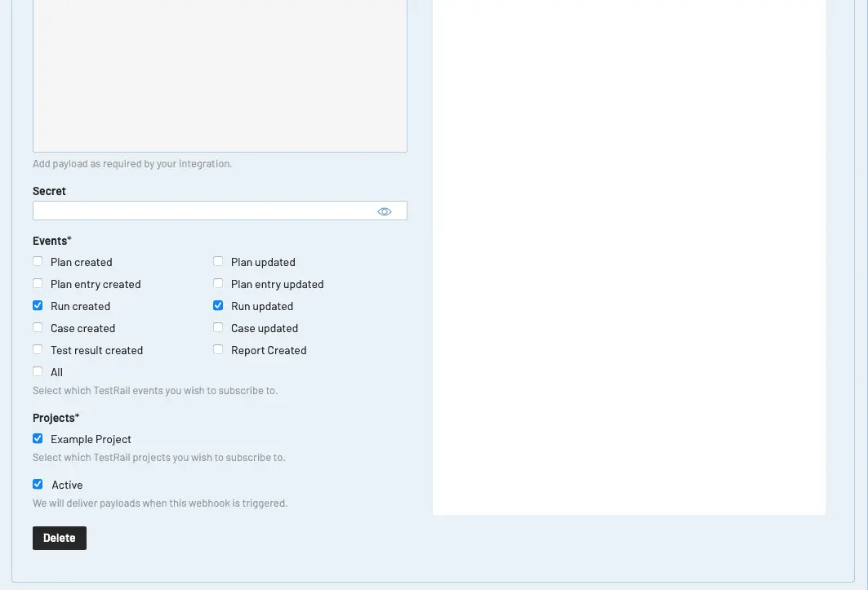Reveal the secret with the eye icon
868x590 pixels.
384,211
